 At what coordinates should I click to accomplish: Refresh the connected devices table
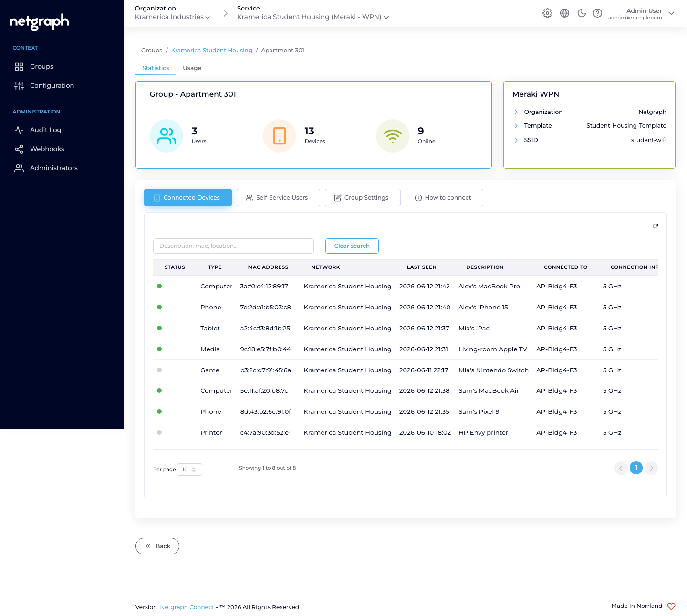pyautogui.click(x=655, y=226)
